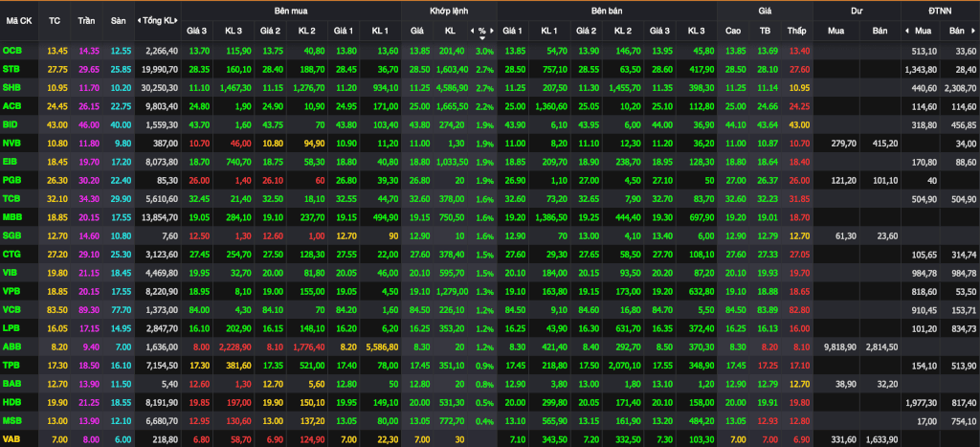Open the TPB stock symbol
The width and height of the screenshot is (980, 447).
pos(11,366)
